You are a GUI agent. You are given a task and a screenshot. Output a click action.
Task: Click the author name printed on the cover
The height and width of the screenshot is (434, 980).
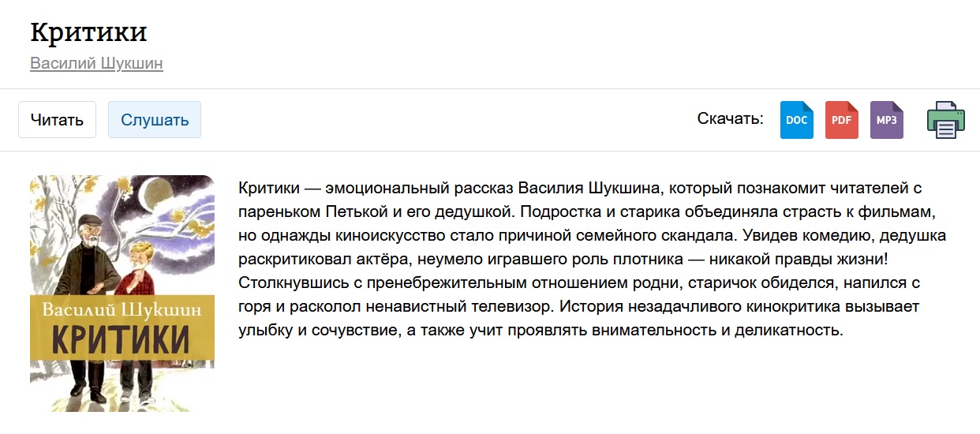point(122,309)
